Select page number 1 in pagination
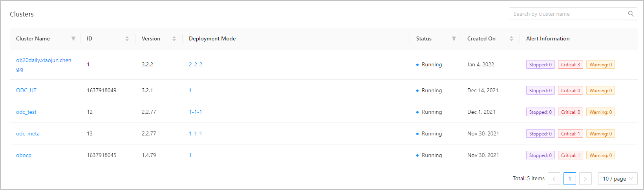This screenshot has width=644, height=190. [x=569, y=179]
